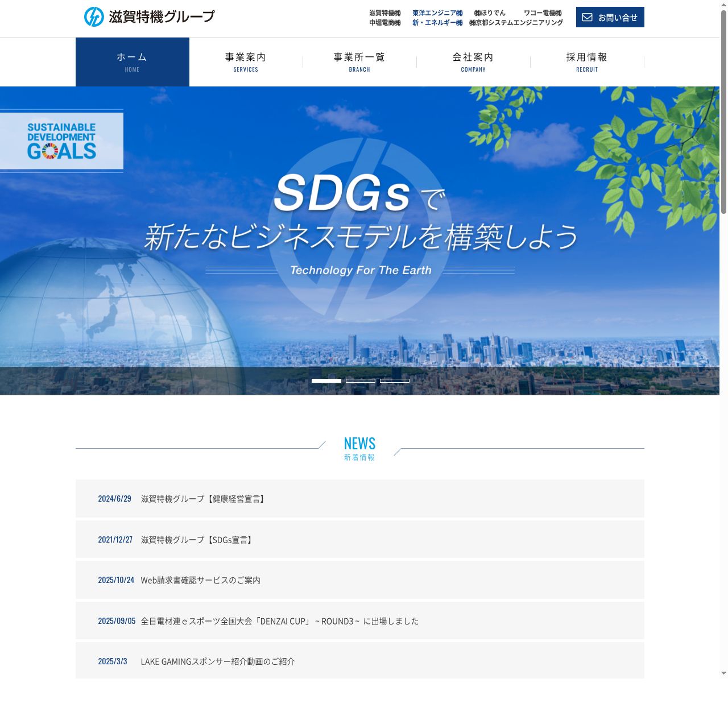Click the Shiga Tokki Group logo
Image resolution: width=728 pixels, height=728 pixels.
click(150, 16)
